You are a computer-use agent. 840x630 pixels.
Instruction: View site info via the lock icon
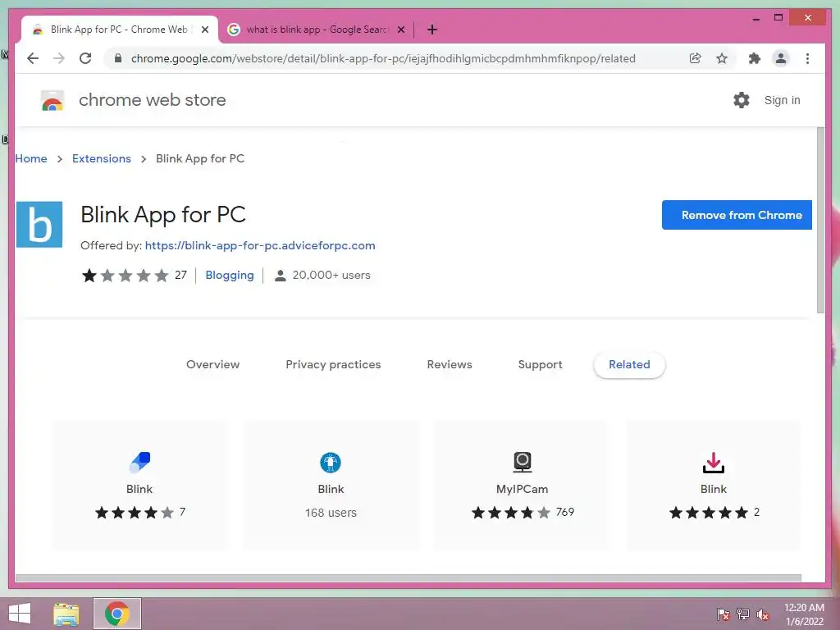coord(118,58)
